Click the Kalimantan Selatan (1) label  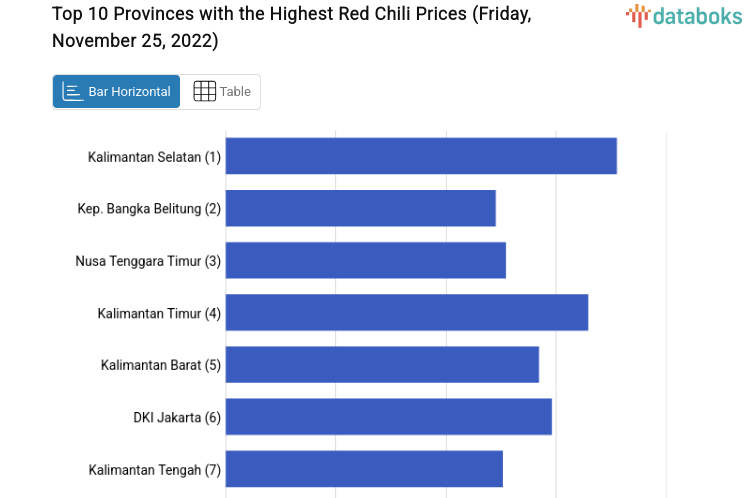(154, 157)
